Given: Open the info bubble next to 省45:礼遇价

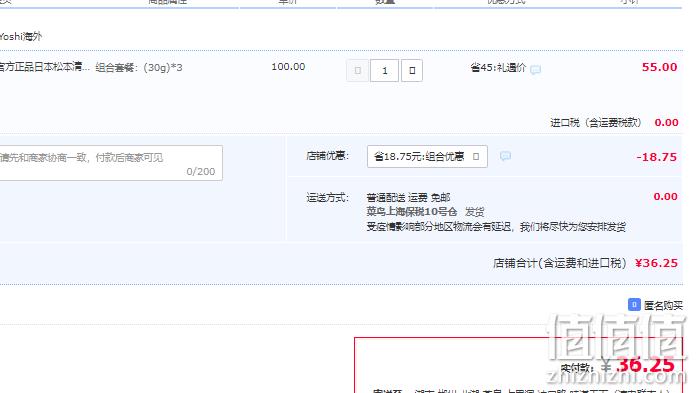Looking at the screenshot, I should (535, 70).
